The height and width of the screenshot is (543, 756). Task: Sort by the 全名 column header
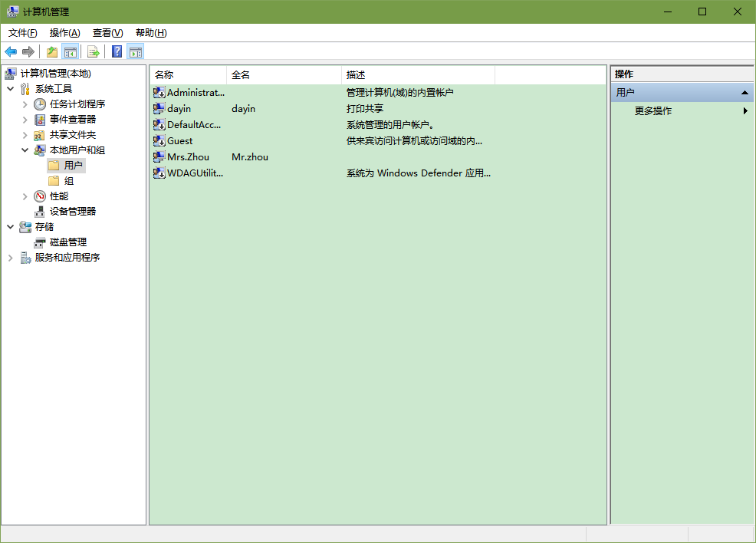[284, 74]
